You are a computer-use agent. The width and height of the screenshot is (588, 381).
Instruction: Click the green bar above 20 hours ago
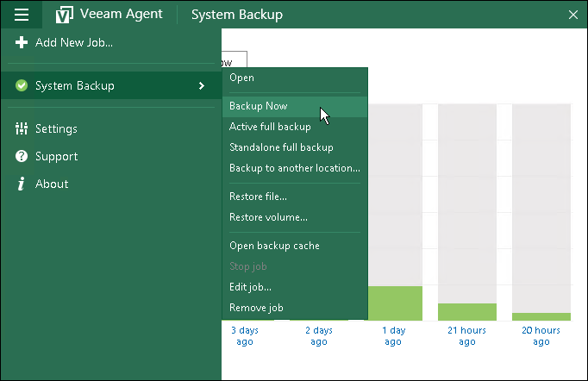[x=541, y=317]
